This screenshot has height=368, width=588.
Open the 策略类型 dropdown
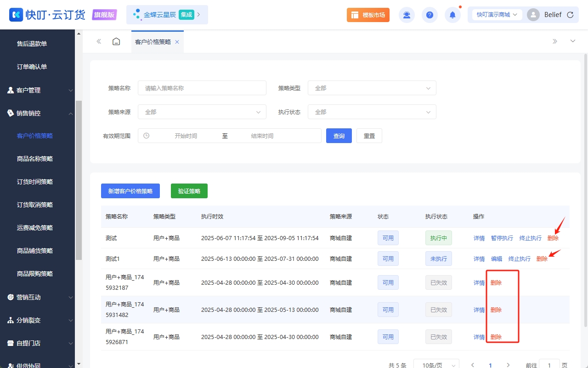(372, 88)
